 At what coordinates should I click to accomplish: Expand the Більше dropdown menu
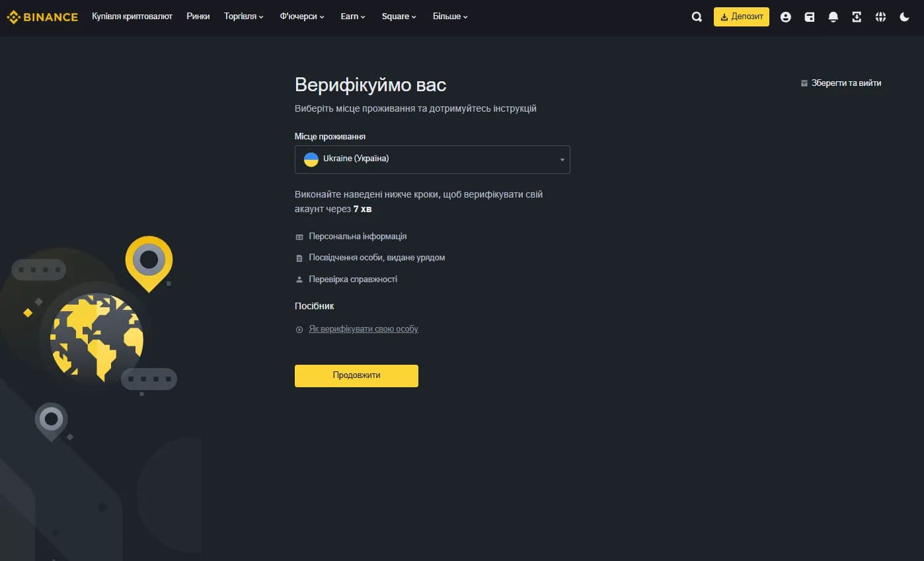[x=450, y=17]
